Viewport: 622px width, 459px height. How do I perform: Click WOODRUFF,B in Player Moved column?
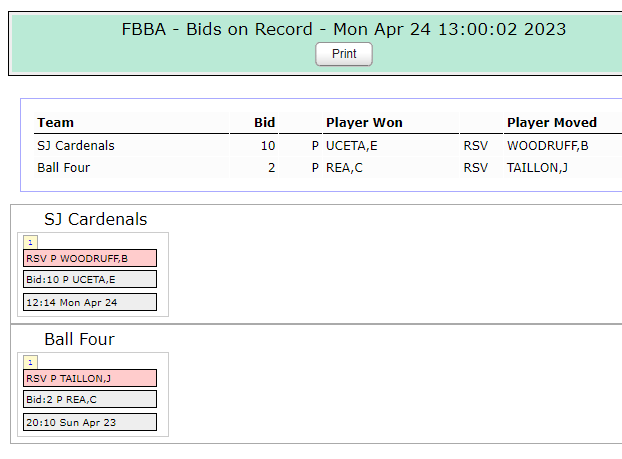[547, 146]
